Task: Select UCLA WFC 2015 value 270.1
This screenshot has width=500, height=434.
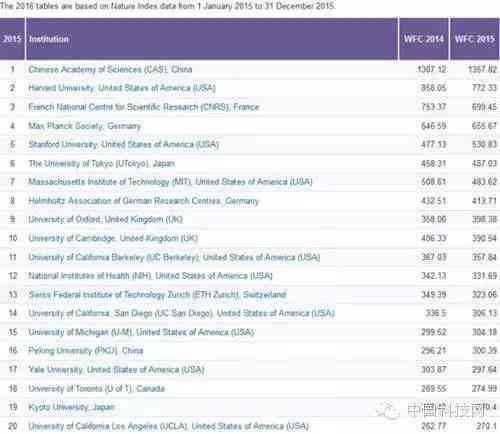Action: [x=487, y=426]
